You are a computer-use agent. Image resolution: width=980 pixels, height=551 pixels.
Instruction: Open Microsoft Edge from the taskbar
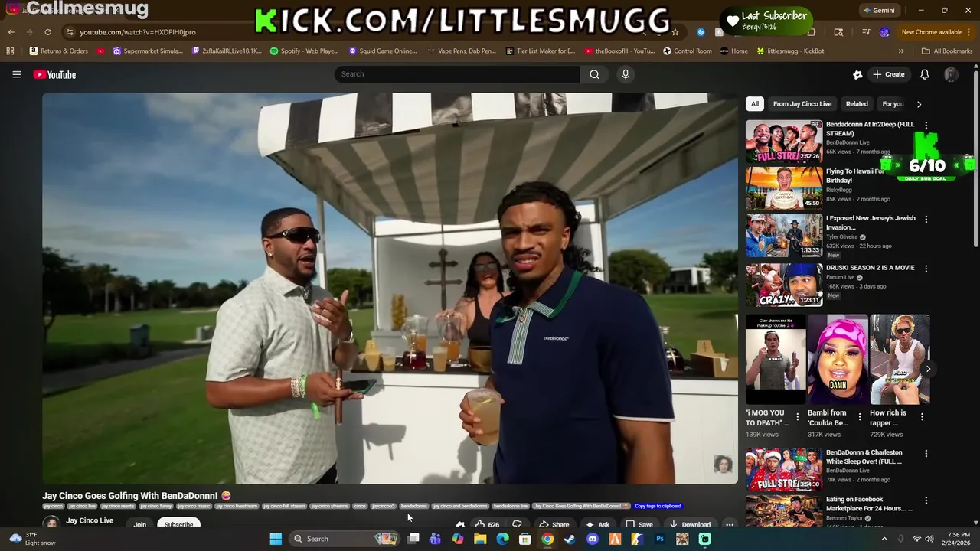(x=502, y=539)
